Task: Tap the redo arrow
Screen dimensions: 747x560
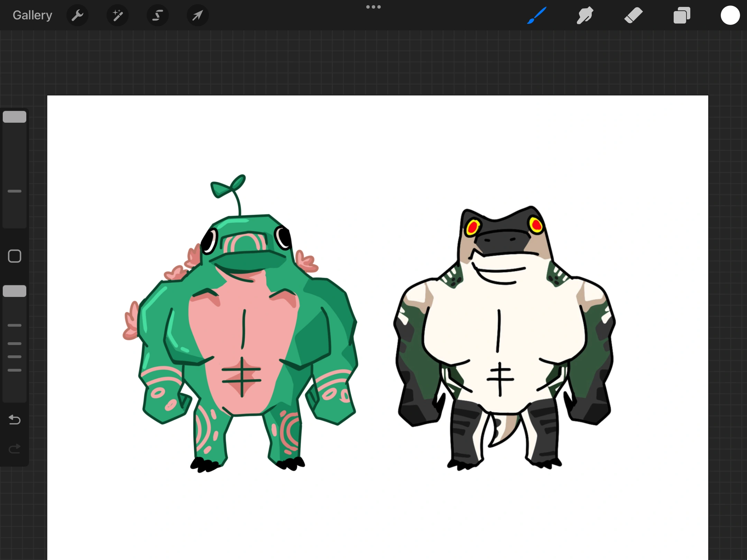Action: point(14,449)
